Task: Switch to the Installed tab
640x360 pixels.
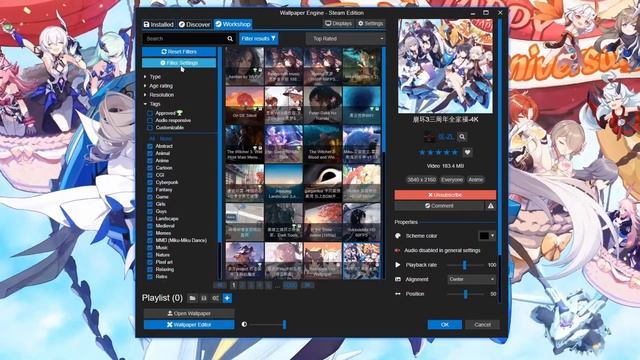Action: pos(158,24)
